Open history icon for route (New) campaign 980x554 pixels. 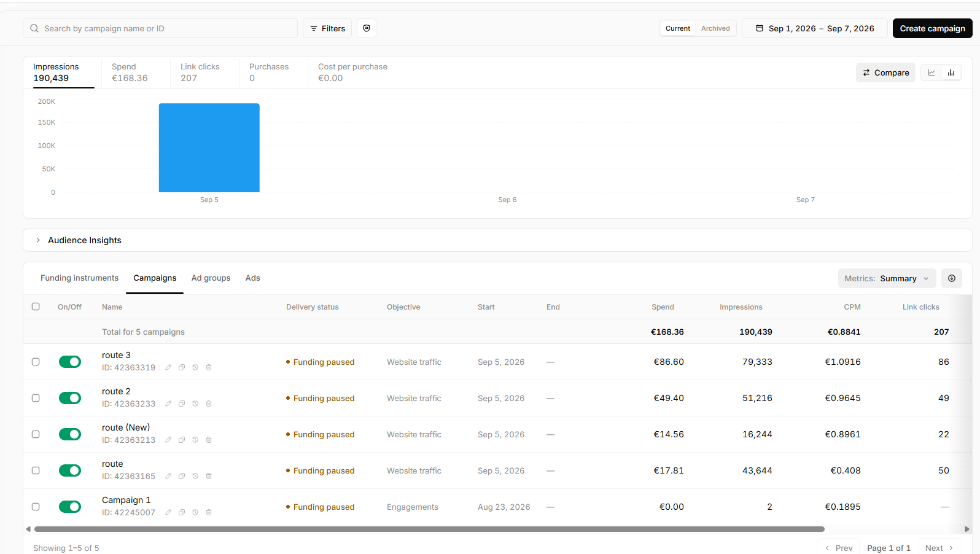195,440
